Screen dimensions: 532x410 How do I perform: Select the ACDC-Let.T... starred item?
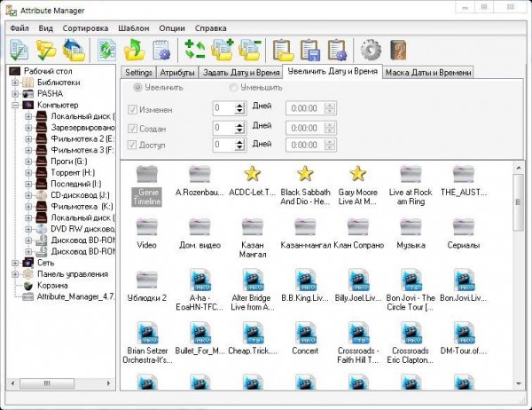[x=252, y=182]
